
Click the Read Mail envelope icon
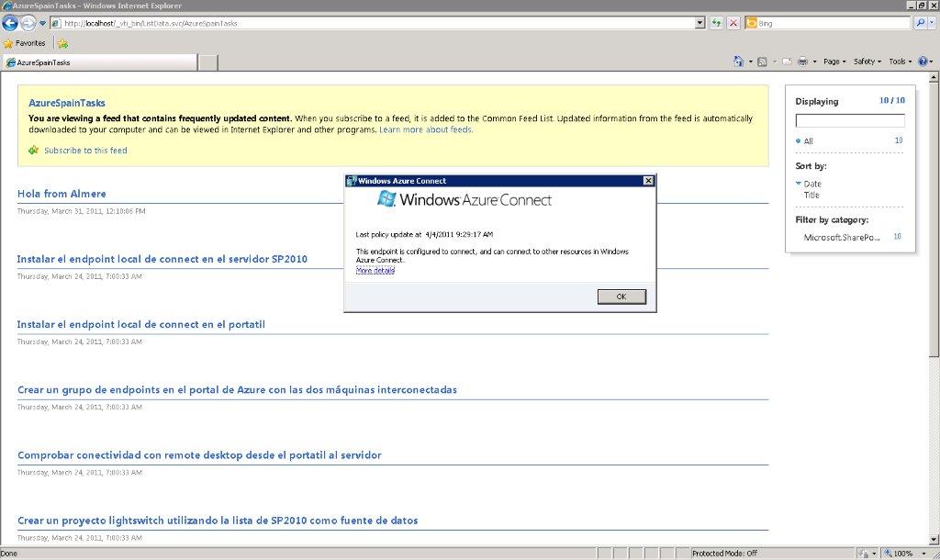pyautogui.click(x=787, y=62)
